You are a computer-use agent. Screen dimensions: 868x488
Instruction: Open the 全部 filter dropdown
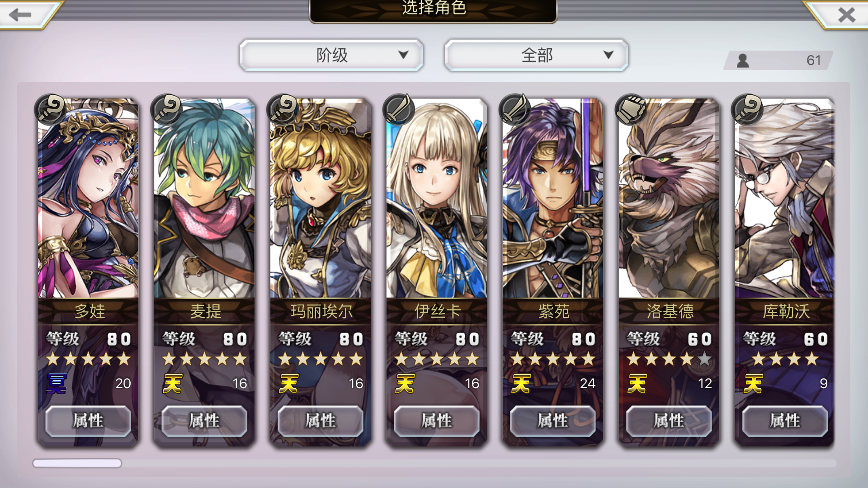537,55
